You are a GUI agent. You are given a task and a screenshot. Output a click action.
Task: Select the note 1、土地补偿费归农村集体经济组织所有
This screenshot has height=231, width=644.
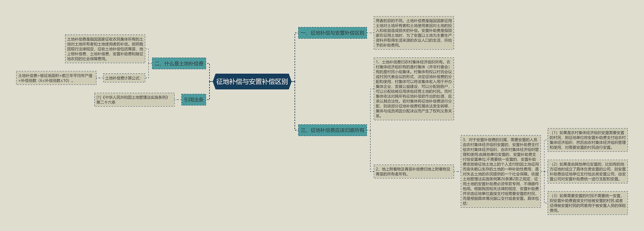(x=414, y=89)
